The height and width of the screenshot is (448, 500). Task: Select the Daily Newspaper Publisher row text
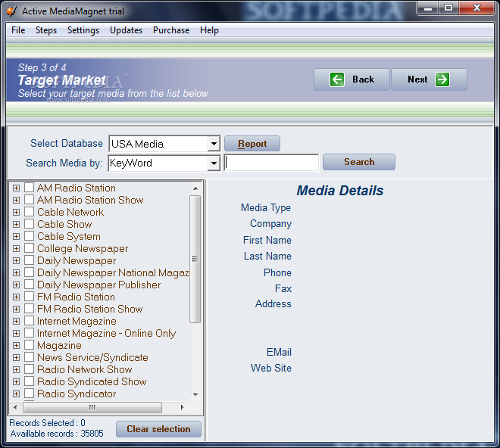98,285
